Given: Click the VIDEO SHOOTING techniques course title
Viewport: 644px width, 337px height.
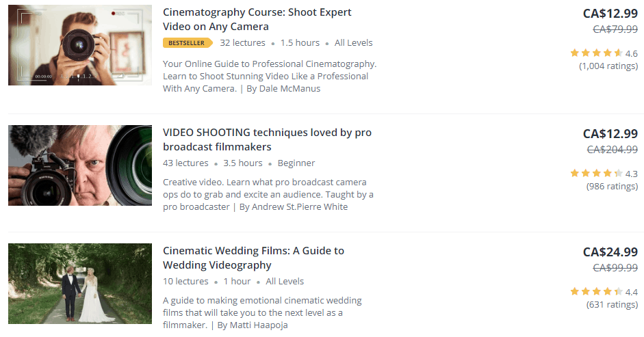Looking at the screenshot, I should [267, 139].
